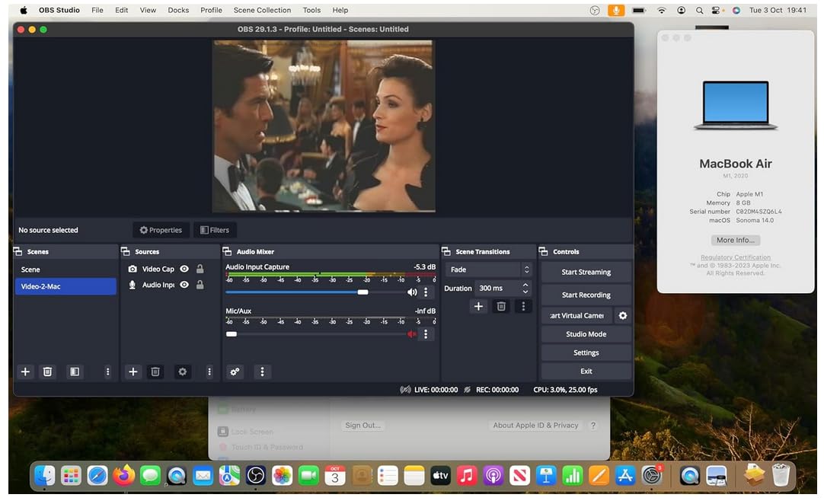Open the Docks menu
This screenshot has height=504, width=824.
tap(178, 10)
